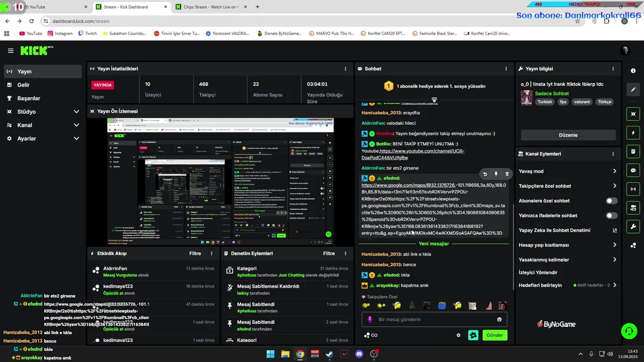The image size is (644, 362).
Task: Open the Yapay Zeka ile Sohbet Denetimi external link icon
Action: 615,230
